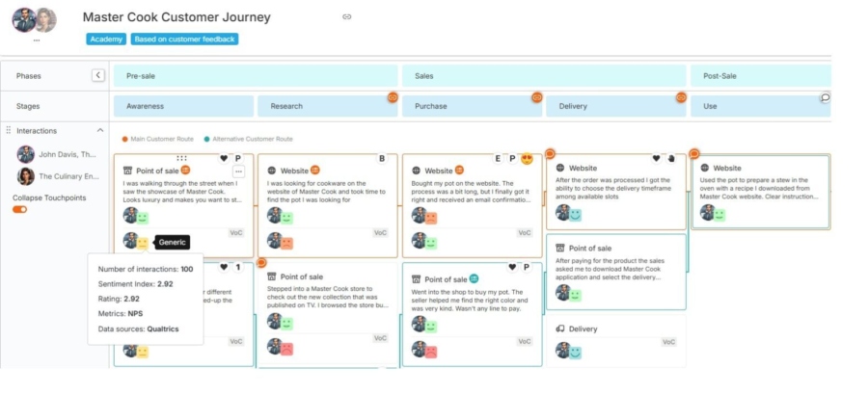This screenshot has height=395, width=868.
Task: Click the P badge on Awareness Point of sale card
Action: tap(237, 159)
